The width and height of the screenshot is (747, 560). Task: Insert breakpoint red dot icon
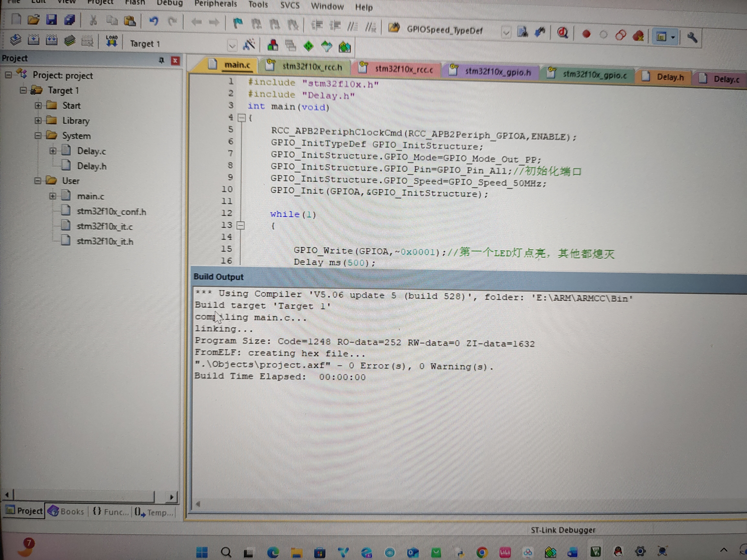pos(586,34)
